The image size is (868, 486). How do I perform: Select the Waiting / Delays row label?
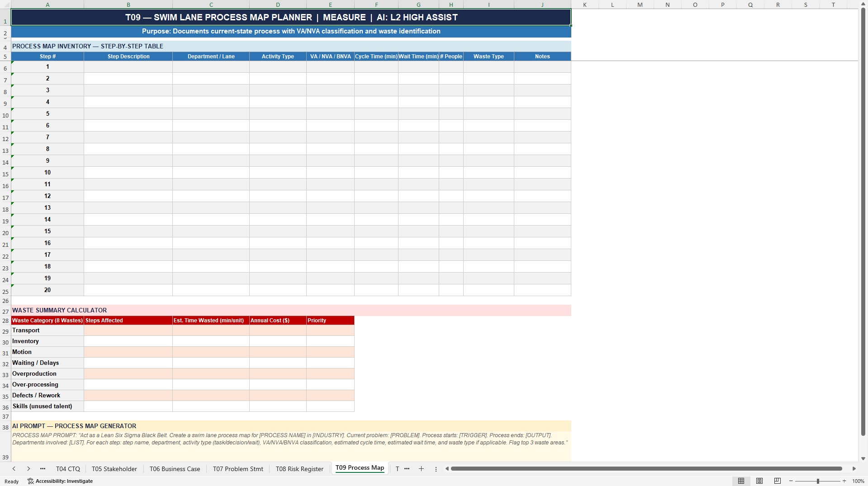point(47,363)
